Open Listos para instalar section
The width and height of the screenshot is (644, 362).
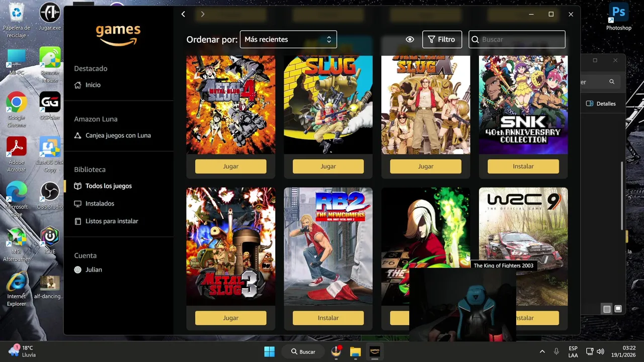point(106,221)
